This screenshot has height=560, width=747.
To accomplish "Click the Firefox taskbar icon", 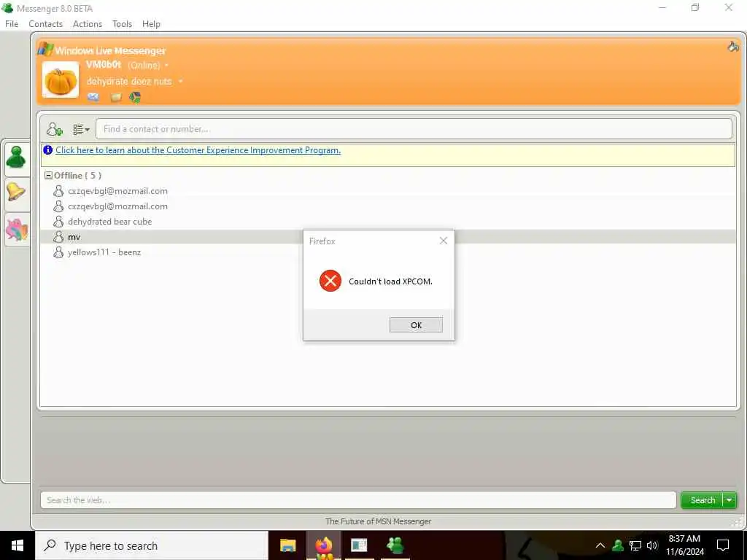I will tap(323, 545).
